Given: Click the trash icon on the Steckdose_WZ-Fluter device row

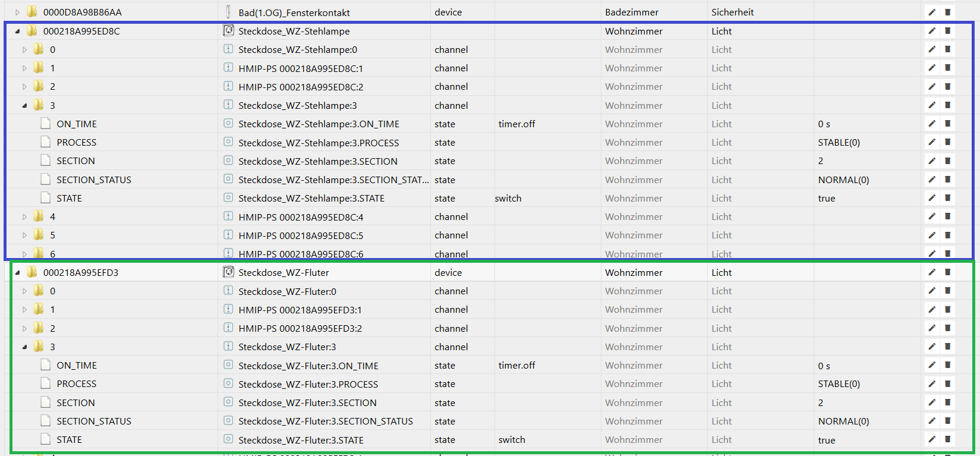Looking at the screenshot, I should pyautogui.click(x=948, y=272).
